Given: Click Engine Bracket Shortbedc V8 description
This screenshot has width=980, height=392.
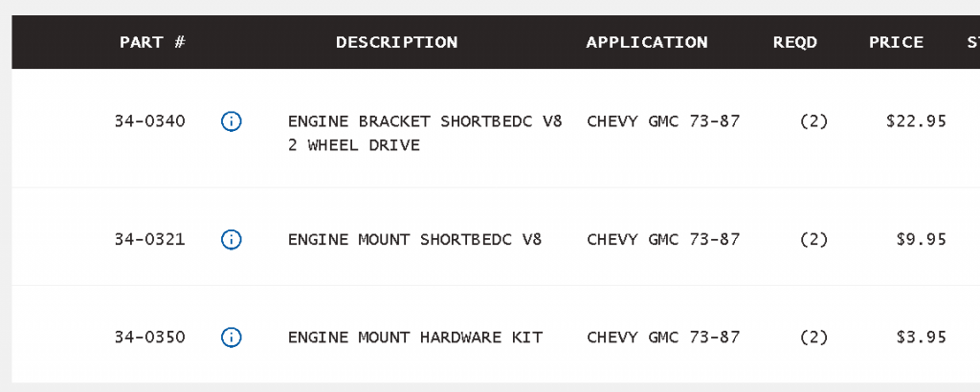Looking at the screenshot, I should [425, 133].
